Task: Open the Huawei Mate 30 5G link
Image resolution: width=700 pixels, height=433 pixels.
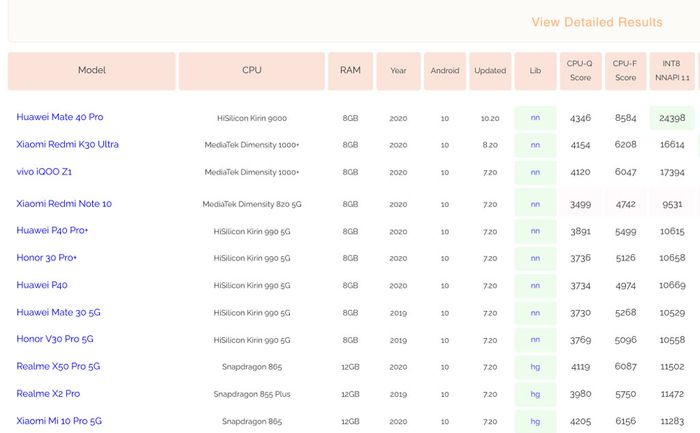Action: [x=58, y=312]
